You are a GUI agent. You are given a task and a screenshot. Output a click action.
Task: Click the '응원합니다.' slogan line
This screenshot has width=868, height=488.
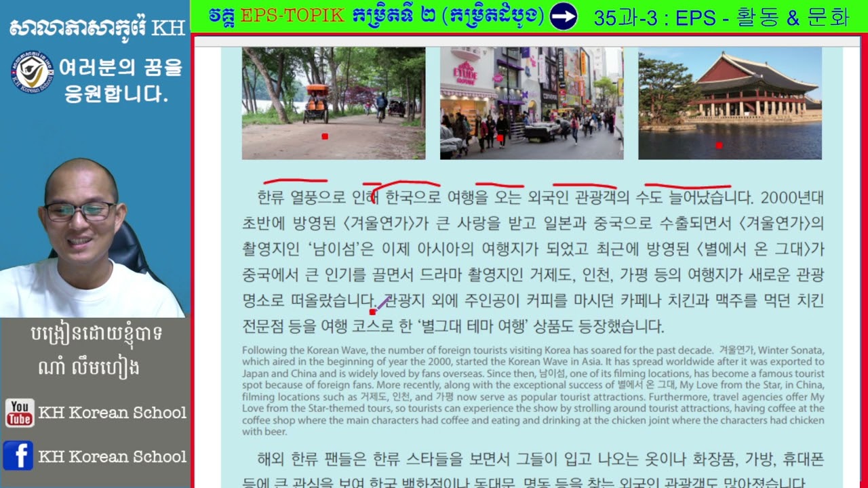click(116, 94)
